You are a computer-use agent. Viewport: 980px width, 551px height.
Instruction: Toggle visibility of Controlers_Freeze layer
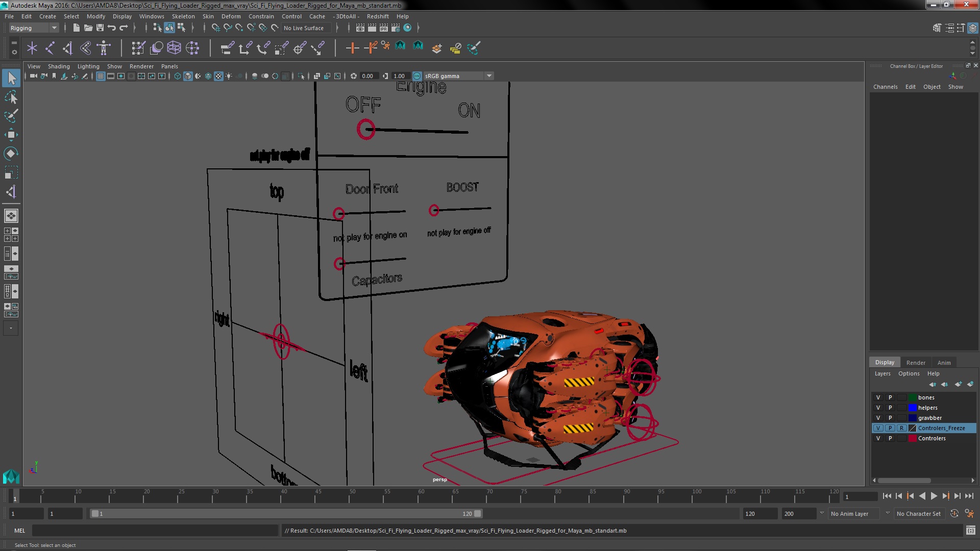click(878, 428)
